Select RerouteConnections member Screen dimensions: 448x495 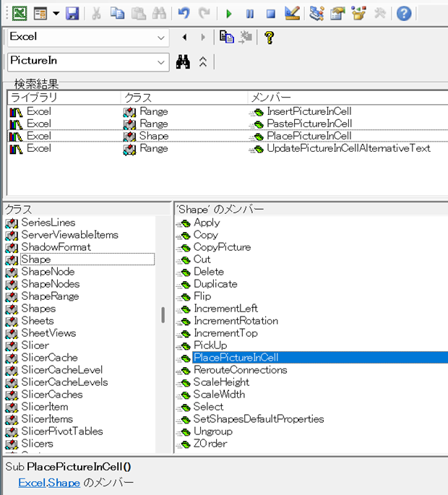click(x=241, y=370)
